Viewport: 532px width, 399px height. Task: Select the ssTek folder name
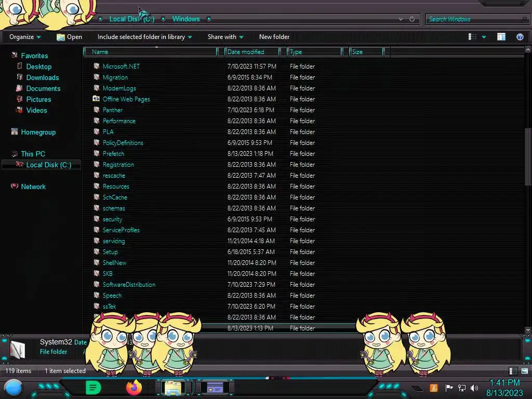coord(109,307)
